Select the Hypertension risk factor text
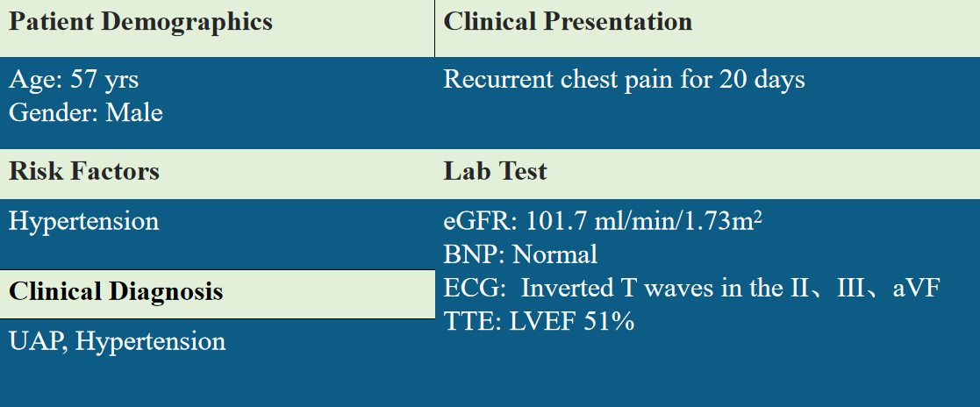This screenshot has height=407, width=980. click(83, 221)
